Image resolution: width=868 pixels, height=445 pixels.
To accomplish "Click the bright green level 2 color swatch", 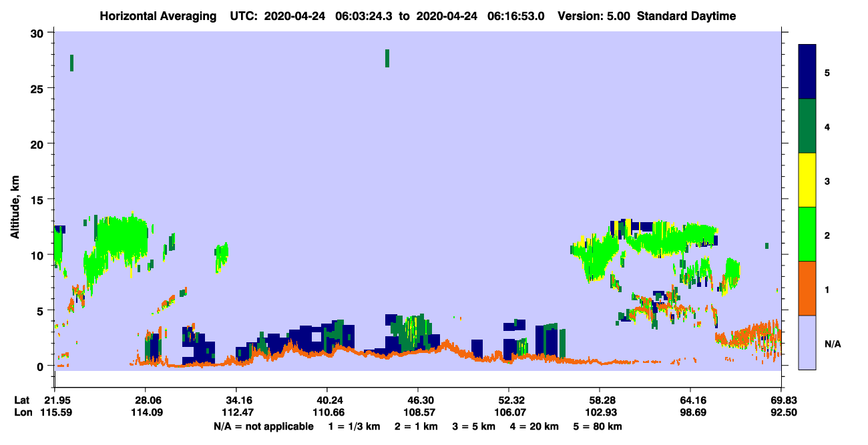I will [x=807, y=234].
